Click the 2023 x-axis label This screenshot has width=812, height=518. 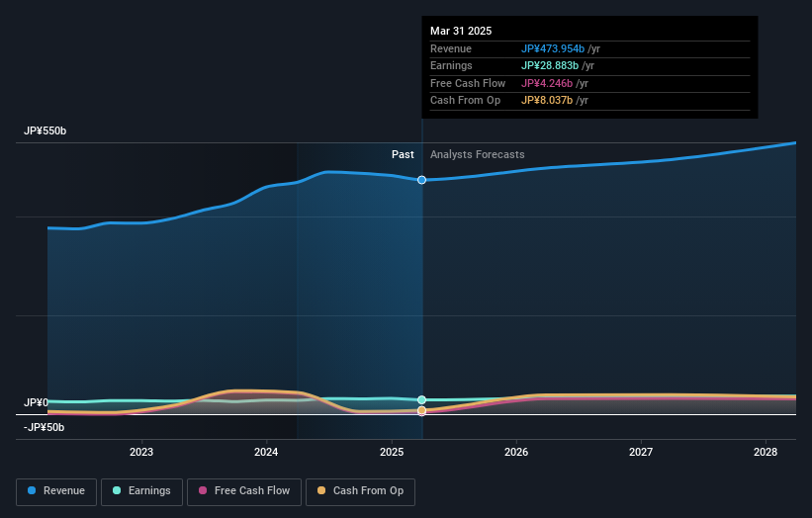(141, 452)
